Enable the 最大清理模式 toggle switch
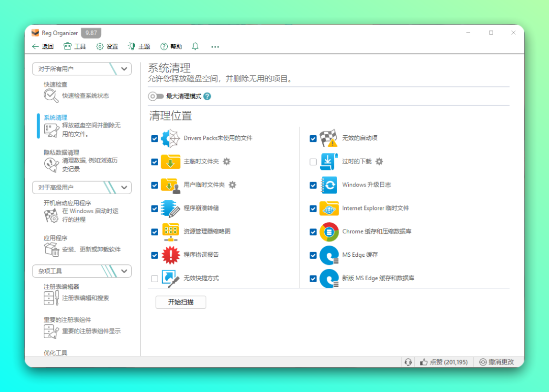This screenshot has height=392, width=549. pos(155,96)
